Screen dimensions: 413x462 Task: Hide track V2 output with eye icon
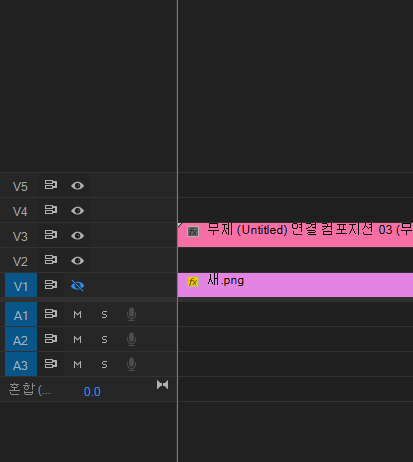[77, 260]
